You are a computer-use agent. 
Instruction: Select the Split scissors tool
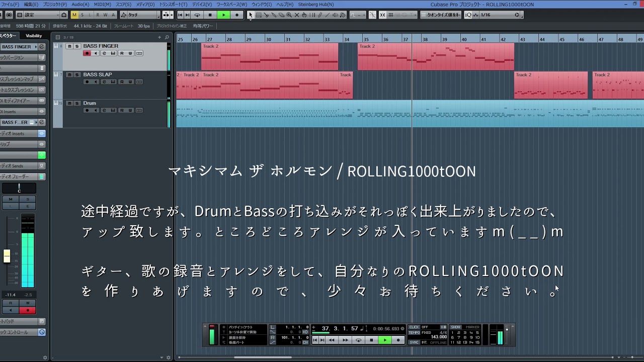pos(266,15)
